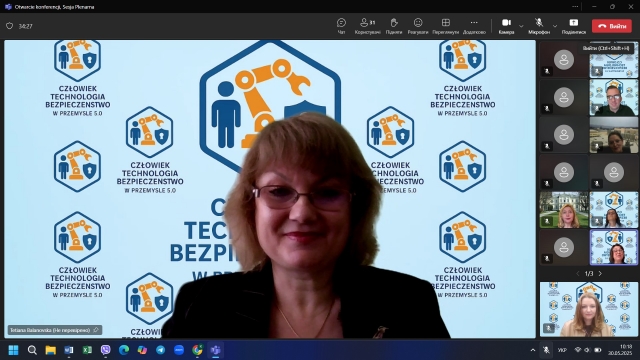Image resolution: width=640 pixels, height=360 pixels.
Task: Open File Explorer from the taskbar
Action: pyautogui.click(x=50, y=350)
